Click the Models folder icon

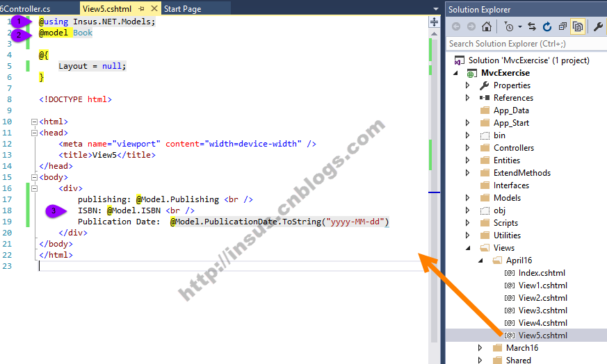click(485, 198)
